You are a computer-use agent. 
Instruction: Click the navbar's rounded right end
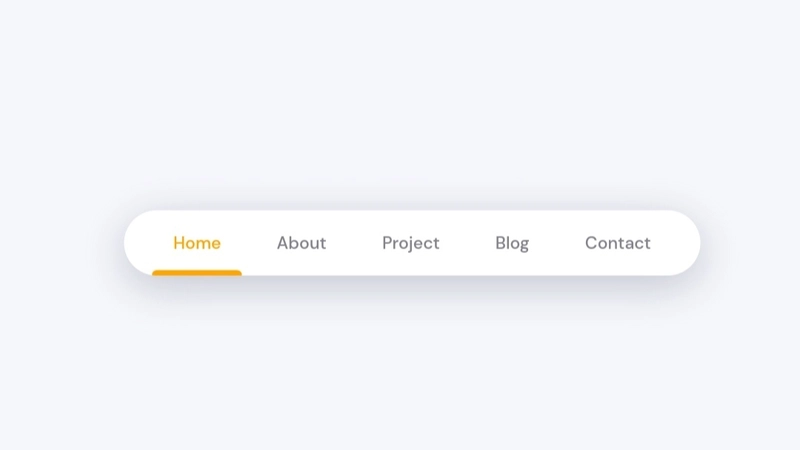(x=685, y=243)
